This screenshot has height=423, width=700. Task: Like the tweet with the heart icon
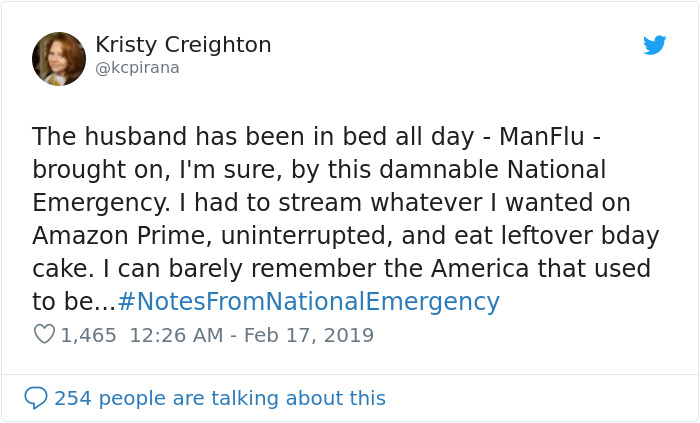(x=44, y=334)
